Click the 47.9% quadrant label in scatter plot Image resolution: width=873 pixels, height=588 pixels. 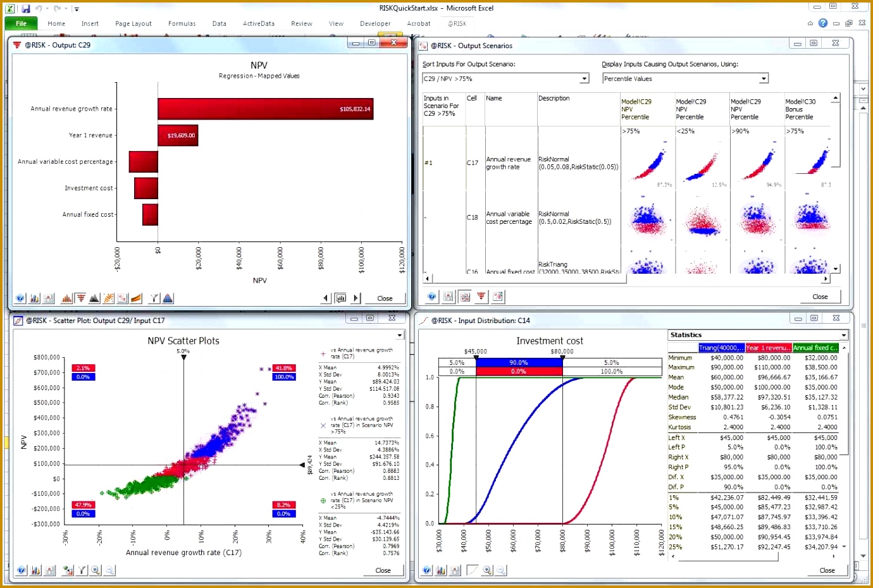(84, 505)
